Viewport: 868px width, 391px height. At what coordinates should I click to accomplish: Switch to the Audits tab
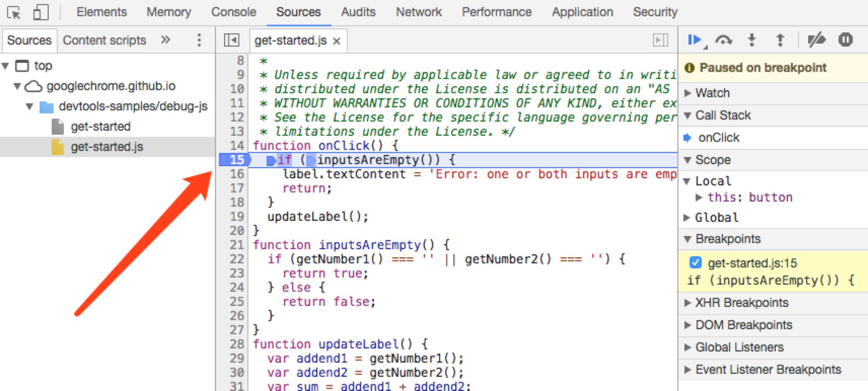(358, 12)
